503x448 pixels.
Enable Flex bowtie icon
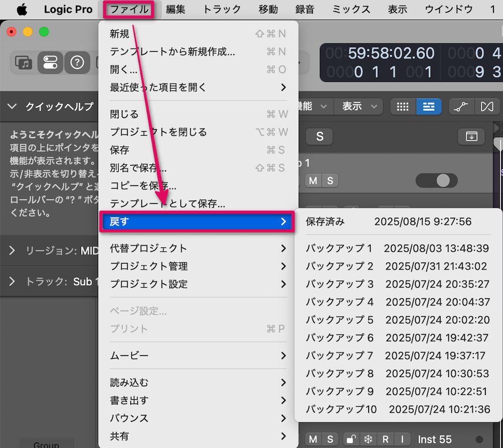[x=486, y=107]
